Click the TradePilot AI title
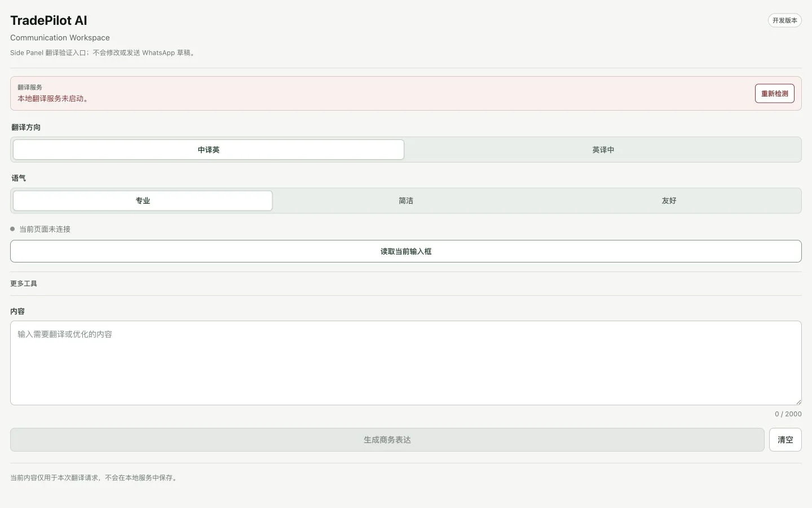 coord(48,20)
